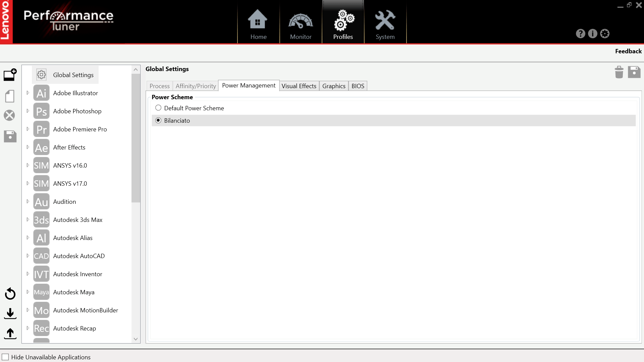Open the System tools icon
Viewport: 644px width, 362px height.
click(385, 20)
